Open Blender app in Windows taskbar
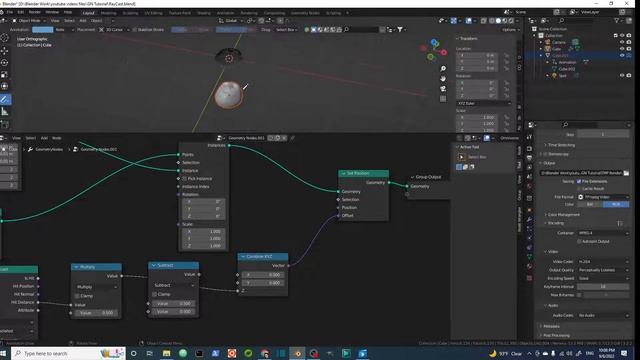 [x=297, y=353]
